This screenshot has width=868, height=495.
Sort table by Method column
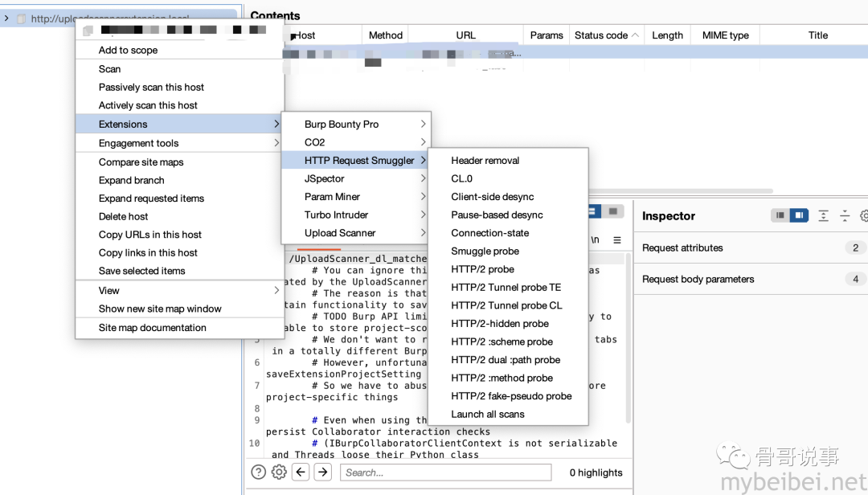click(385, 35)
